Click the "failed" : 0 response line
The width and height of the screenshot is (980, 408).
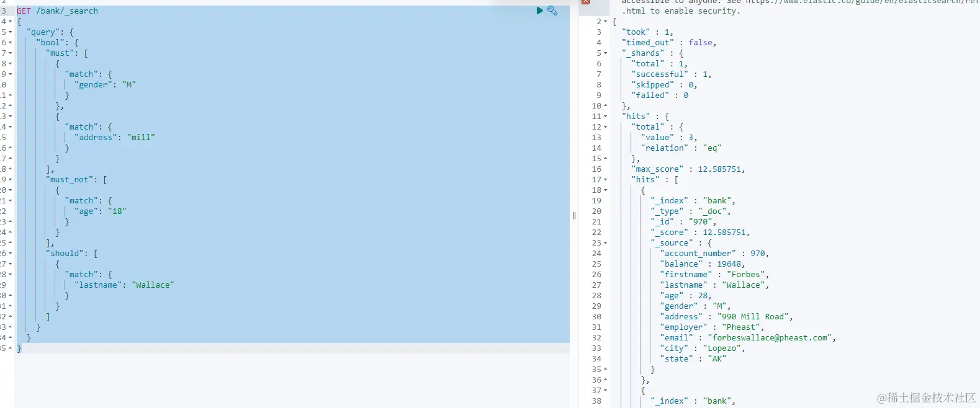pyautogui.click(x=660, y=95)
